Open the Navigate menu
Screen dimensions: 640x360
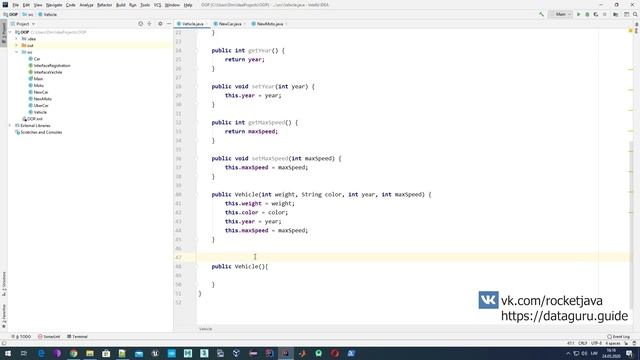pyautogui.click(x=53, y=5)
